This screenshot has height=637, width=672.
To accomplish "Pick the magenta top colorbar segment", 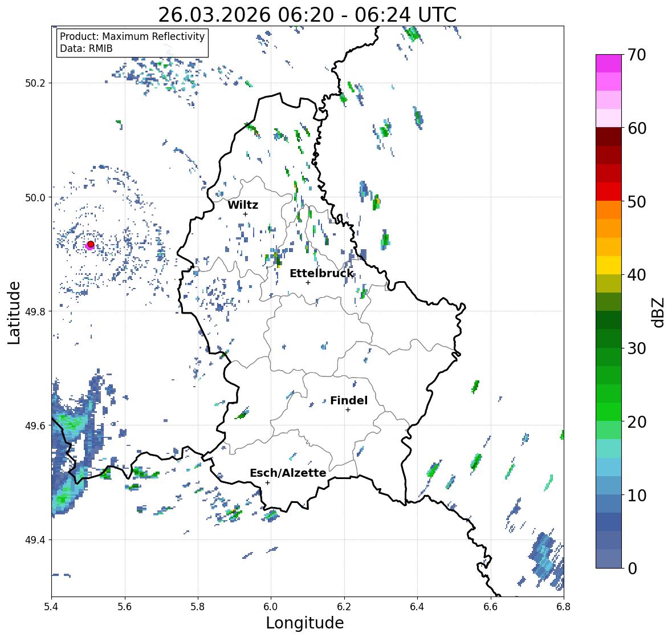I will [x=609, y=63].
